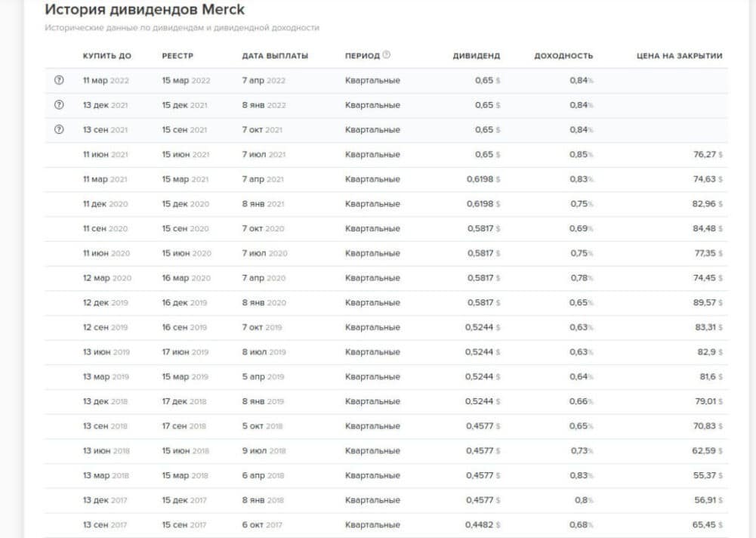756x538 pixels.
Task: Click the dividend value in the 11 мар 2021 row
Action: pos(483,179)
